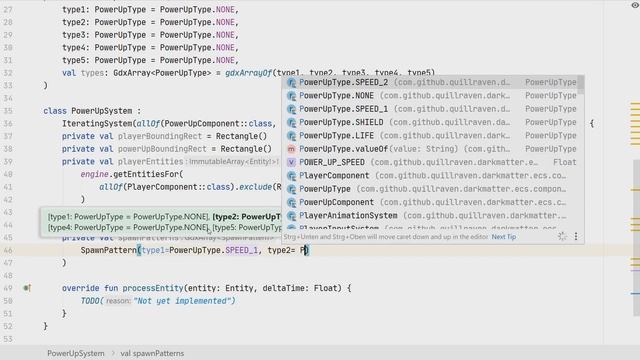Image resolution: width=640 pixels, height=360 pixels.
Task: Click class icon beside PowerUpComponent
Action: click(291, 202)
